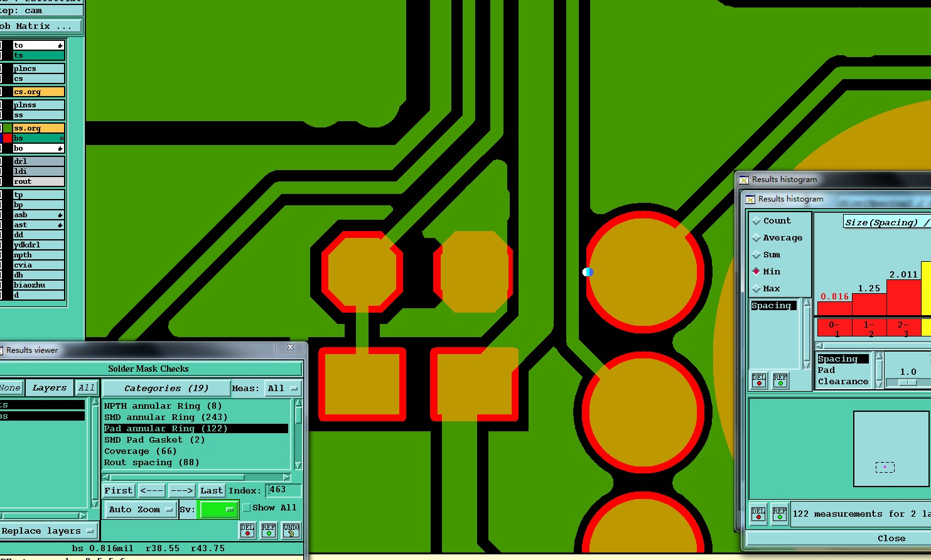Select the cs.org layer
Image resolution: width=931 pixels, height=560 pixels.
[38, 92]
